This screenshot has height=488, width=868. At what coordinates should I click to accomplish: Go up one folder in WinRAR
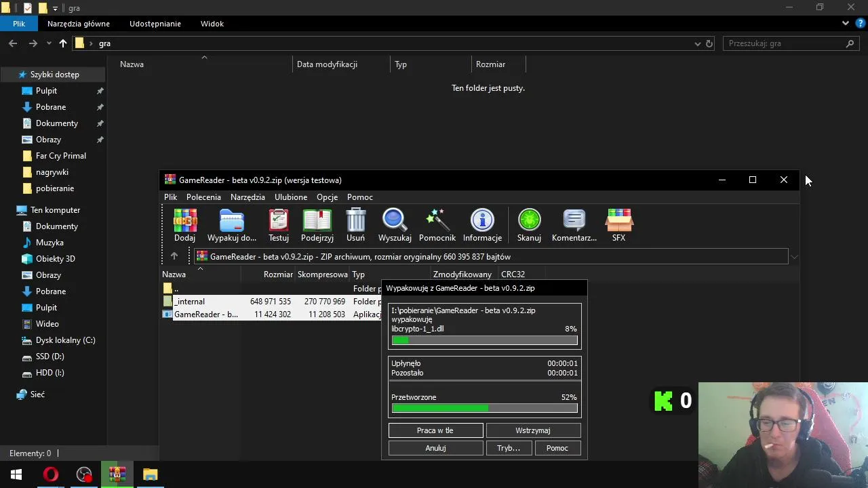point(174,256)
